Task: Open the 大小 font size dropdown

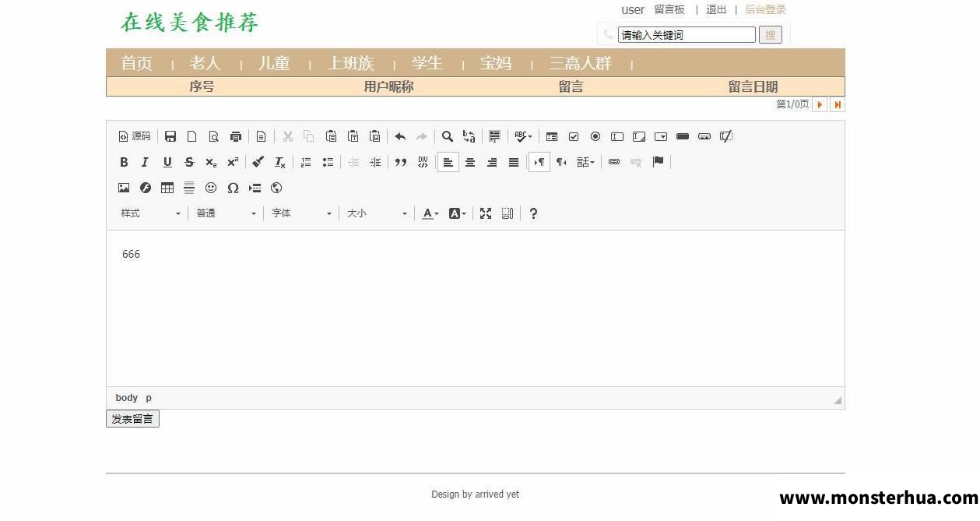Action: (377, 213)
